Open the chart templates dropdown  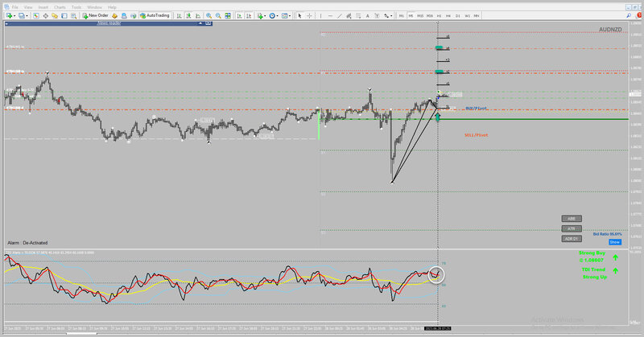tap(286, 15)
